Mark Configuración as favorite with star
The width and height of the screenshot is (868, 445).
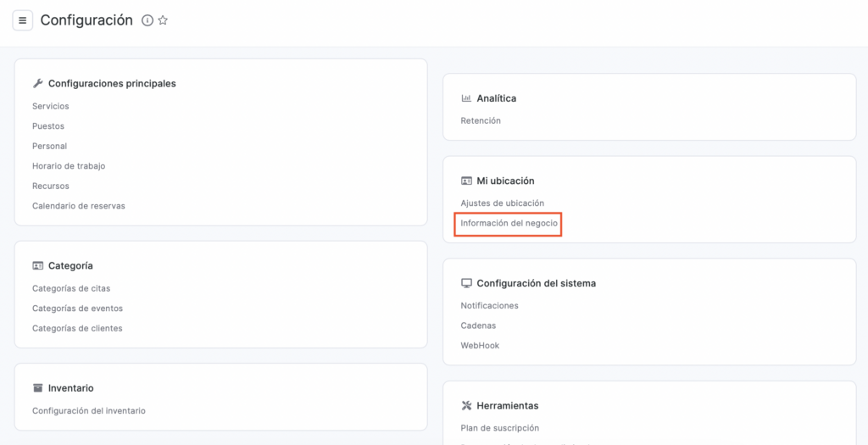(163, 20)
